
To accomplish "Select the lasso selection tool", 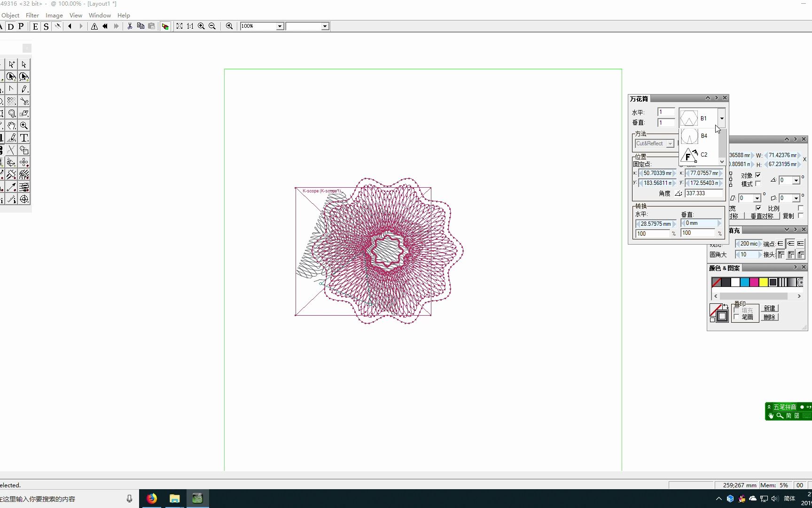I will [x=12, y=113].
